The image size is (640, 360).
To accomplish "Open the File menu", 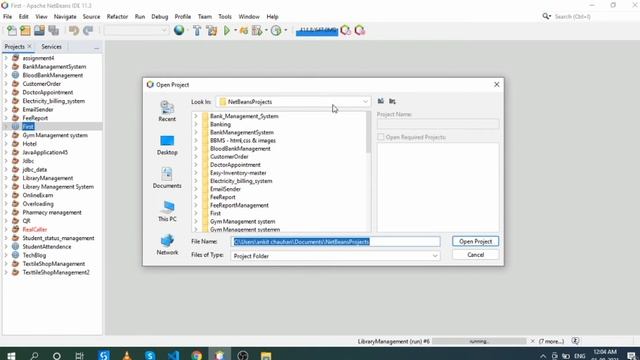I will coord(7,17).
